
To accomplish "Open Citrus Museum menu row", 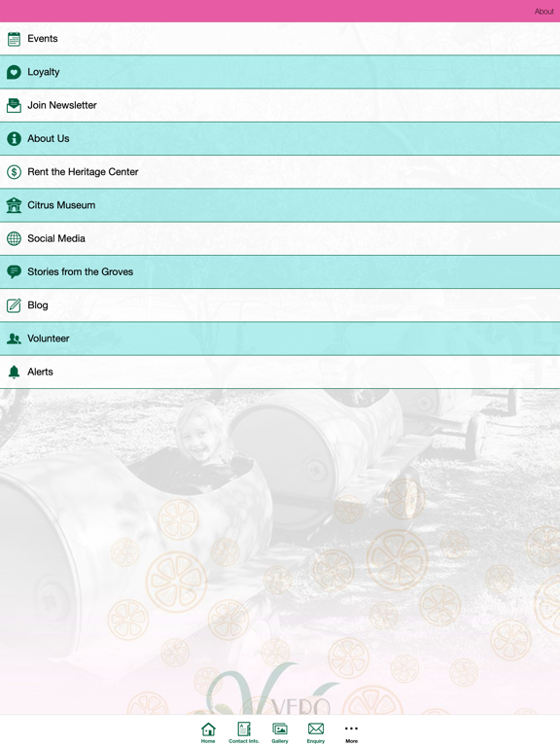I will click(280, 205).
